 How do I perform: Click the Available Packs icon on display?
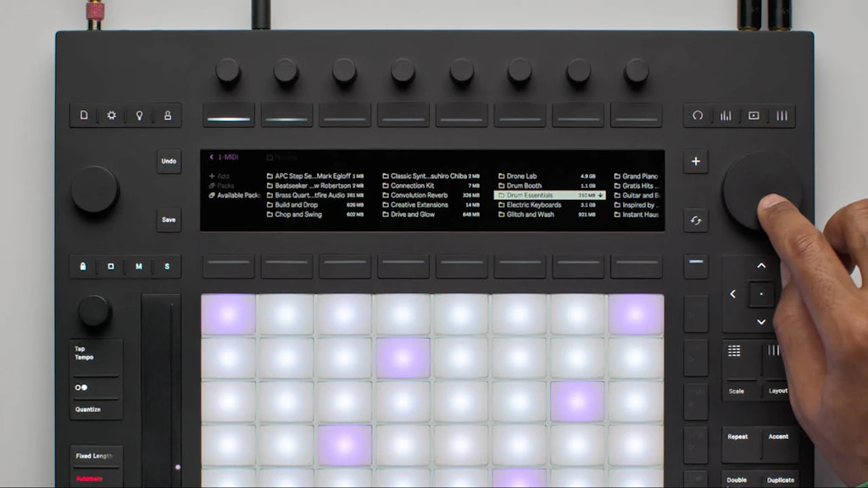(211, 196)
